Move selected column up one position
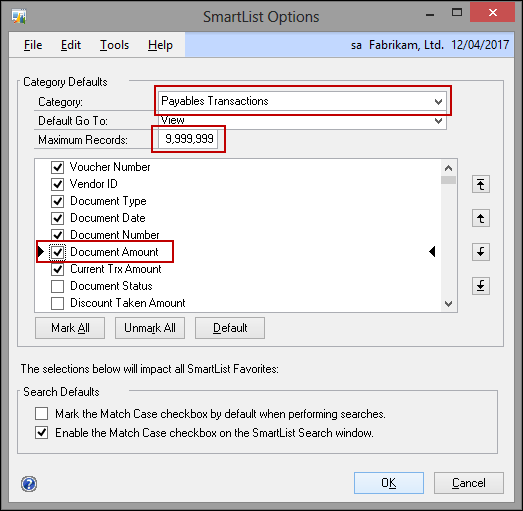 pyautogui.click(x=481, y=218)
